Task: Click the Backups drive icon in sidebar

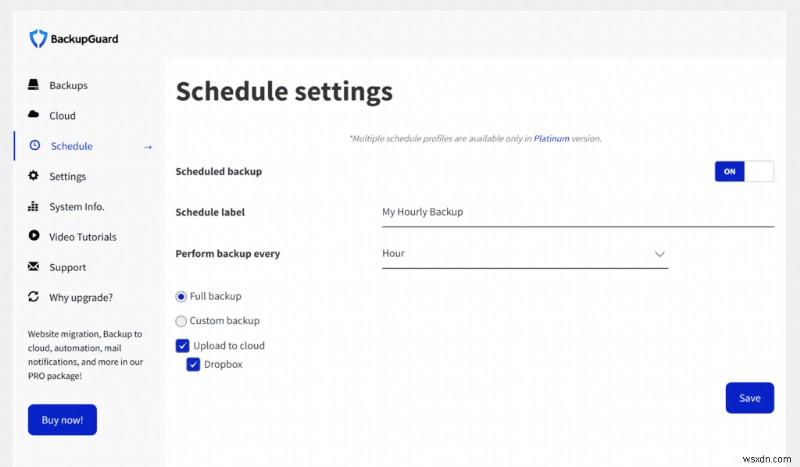Action: [34, 85]
